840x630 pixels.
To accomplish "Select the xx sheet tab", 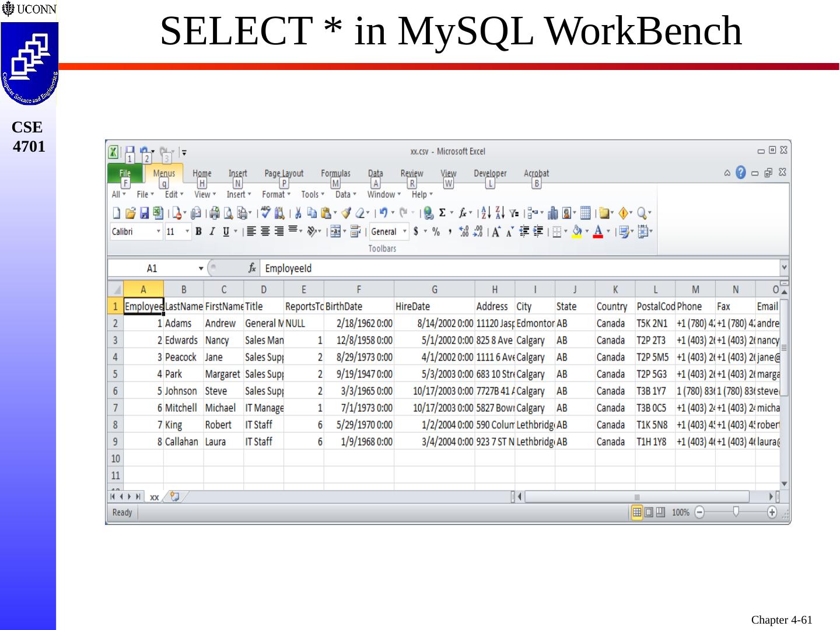I will click(154, 497).
